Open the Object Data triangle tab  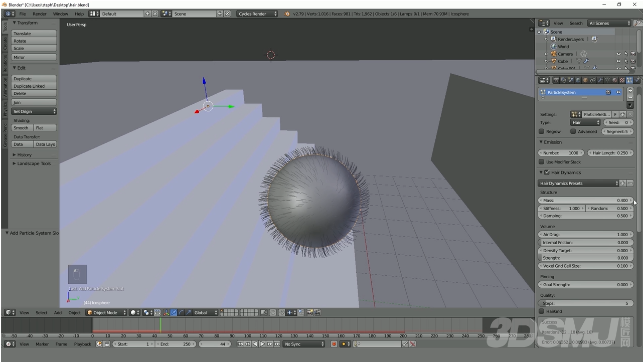tap(607, 80)
